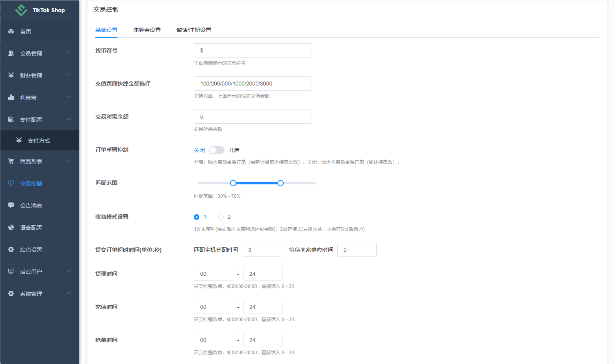Click the 支付配置 icon in sidebar
615x364 pixels.
pos(11,119)
